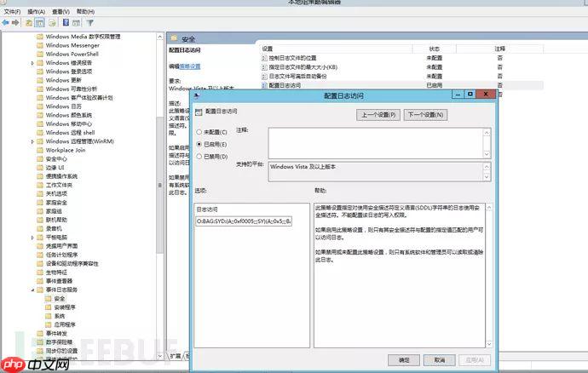Click the 状态 column header
This screenshot has height=373, width=588.
tap(435, 49)
